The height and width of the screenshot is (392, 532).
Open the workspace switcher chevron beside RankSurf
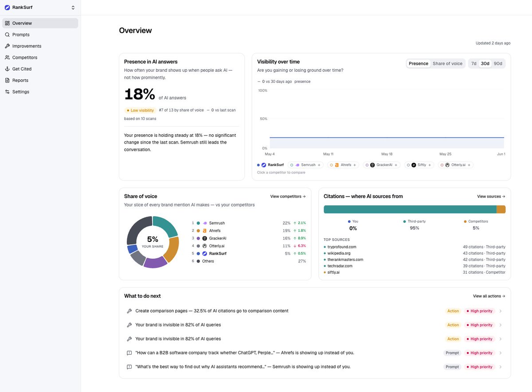73,8
